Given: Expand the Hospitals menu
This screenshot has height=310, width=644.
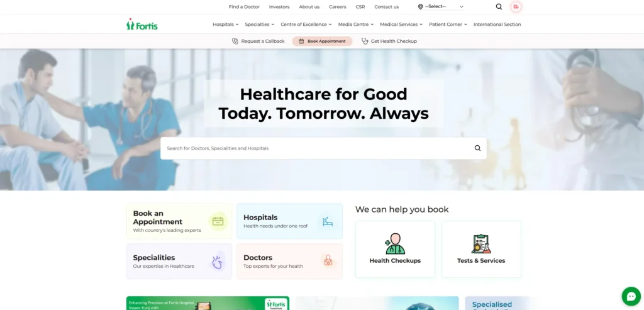Looking at the screenshot, I should [226, 25].
